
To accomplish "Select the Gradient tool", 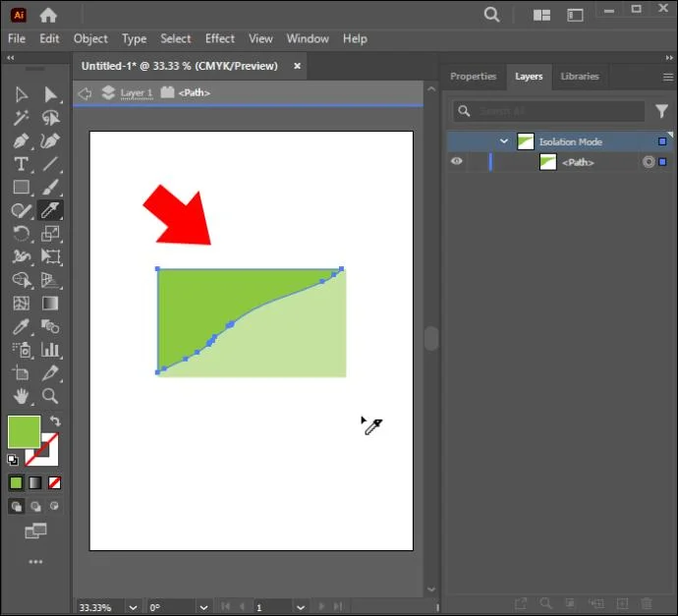I will click(x=50, y=304).
